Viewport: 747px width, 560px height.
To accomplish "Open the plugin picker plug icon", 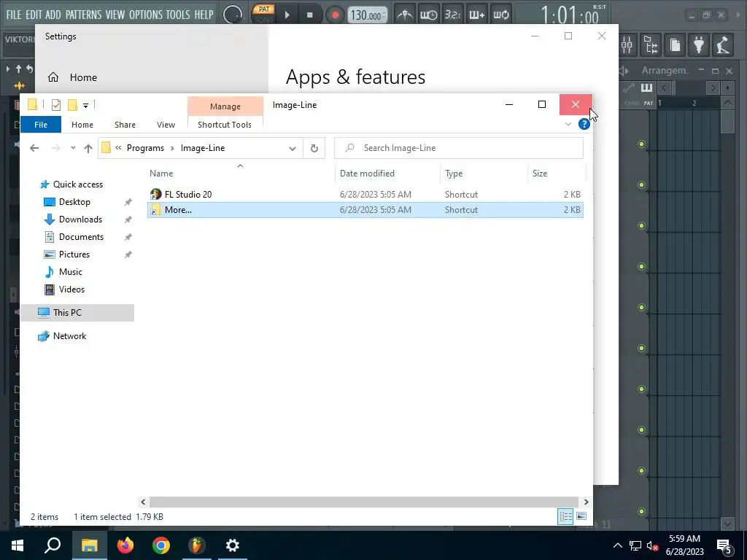I will pos(699,45).
